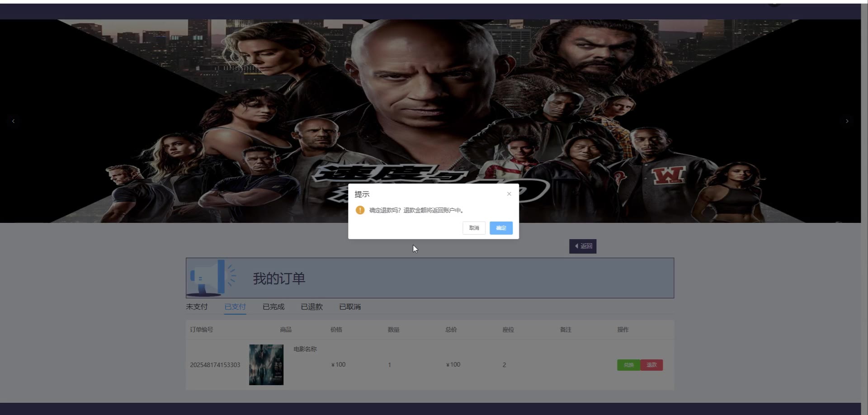Click the 数量 column header

(x=394, y=330)
